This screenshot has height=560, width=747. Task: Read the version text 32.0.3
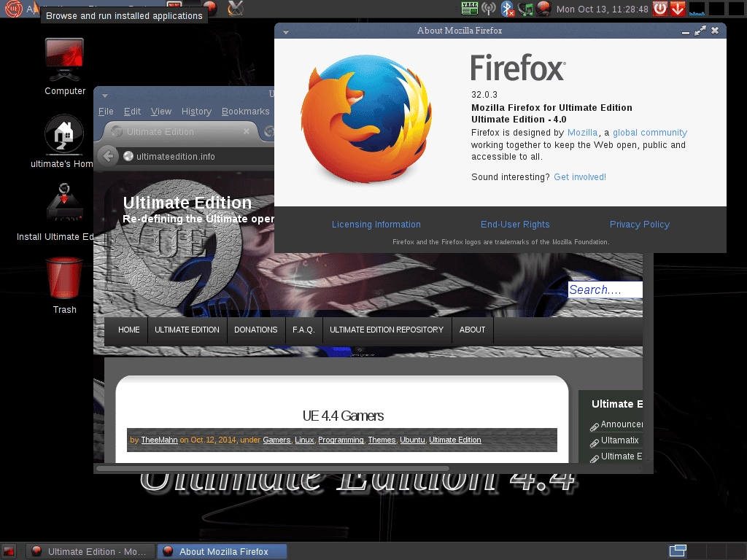(x=484, y=94)
